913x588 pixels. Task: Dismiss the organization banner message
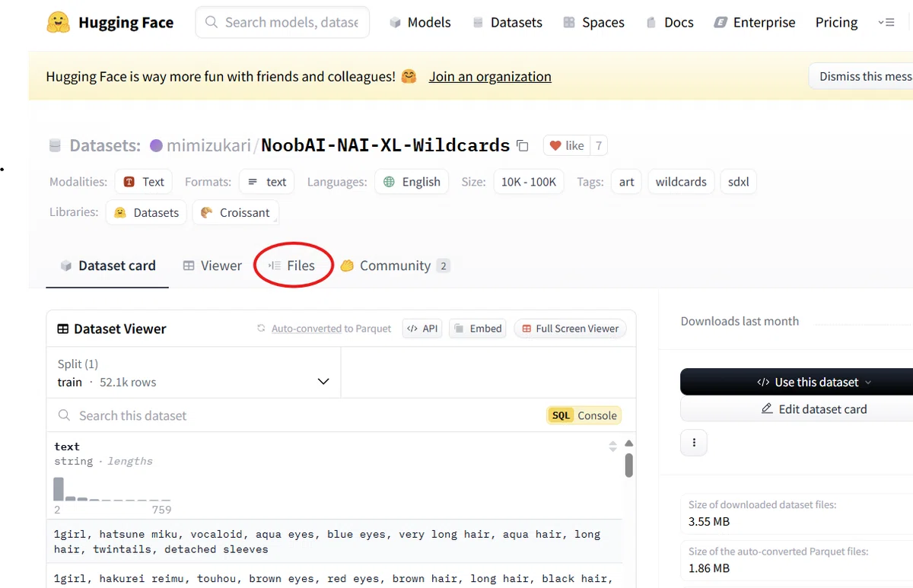(861, 76)
